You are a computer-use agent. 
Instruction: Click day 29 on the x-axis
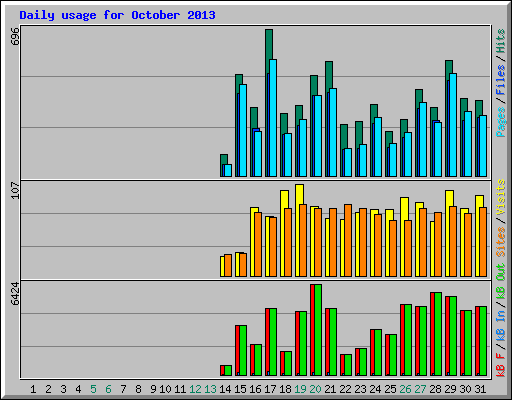pos(450,389)
